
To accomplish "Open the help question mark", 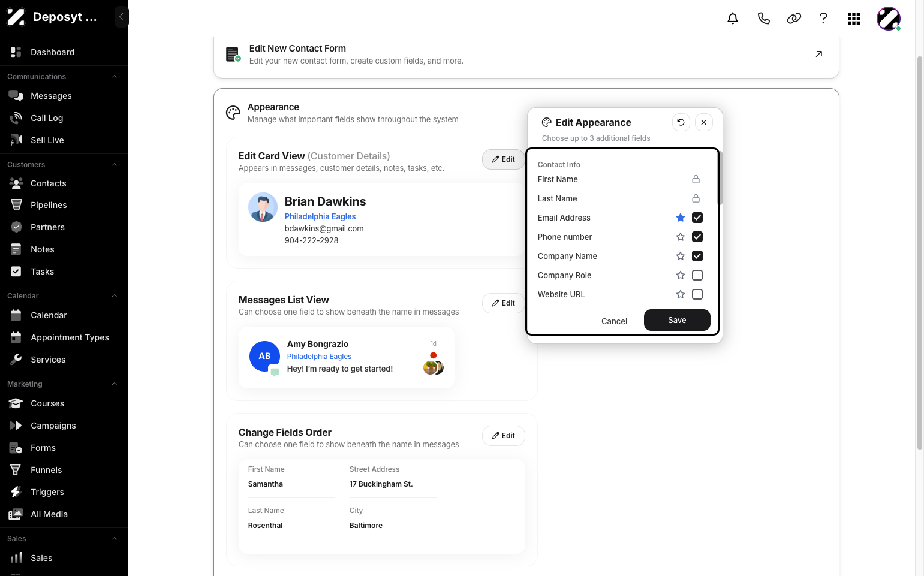I will coord(823,19).
